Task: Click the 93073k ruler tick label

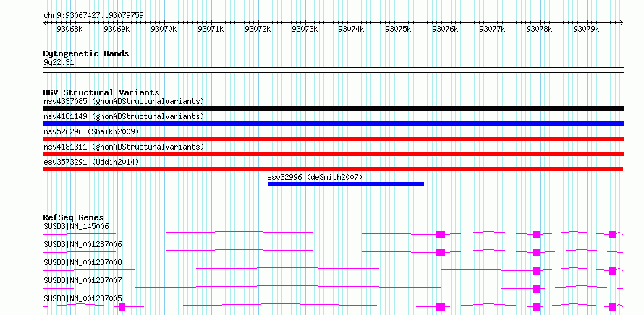Action: coord(305,29)
